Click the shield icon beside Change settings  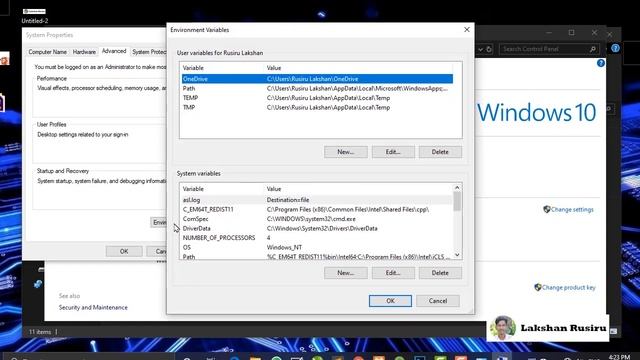click(547, 209)
